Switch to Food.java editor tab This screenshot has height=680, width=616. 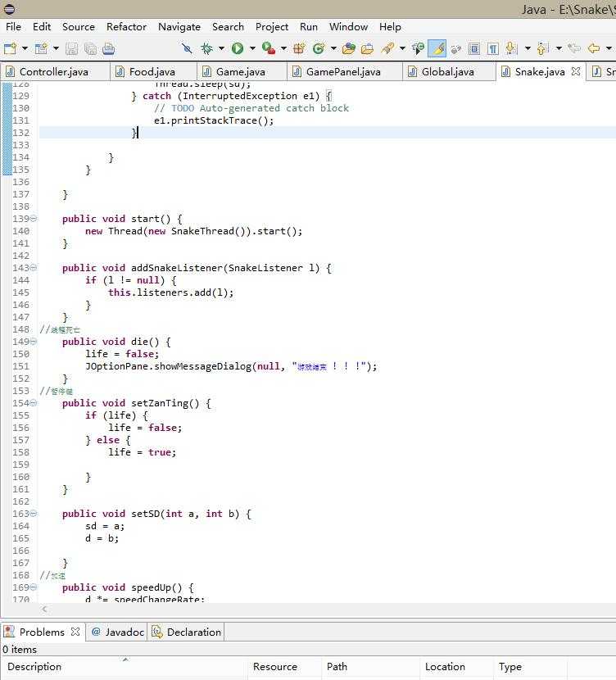click(x=152, y=71)
